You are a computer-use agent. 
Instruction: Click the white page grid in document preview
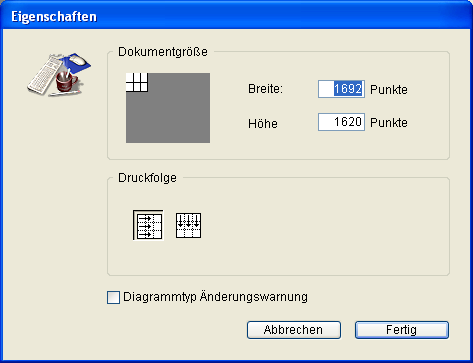tap(137, 82)
